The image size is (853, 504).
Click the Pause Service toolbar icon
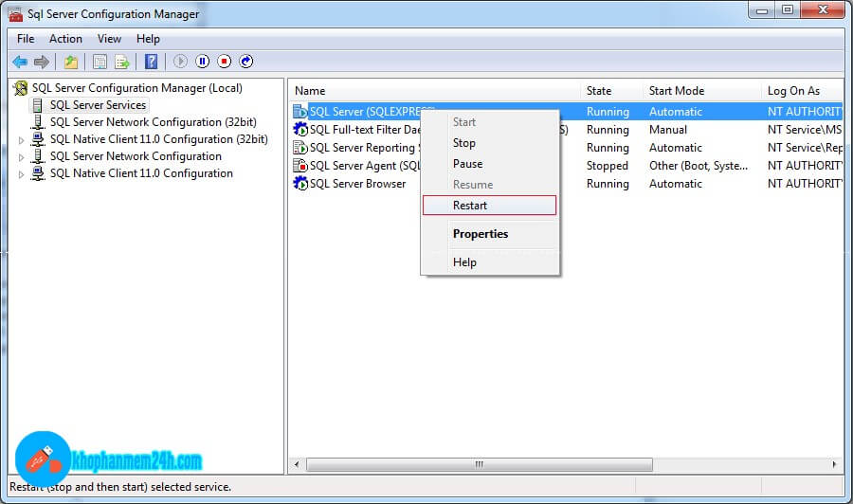pos(203,62)
